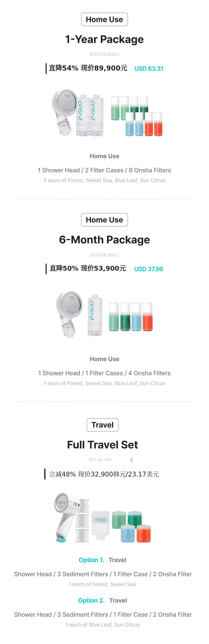
Task: Select the Full Travel Set heading
Action: pyautogui.click(x=102, y=445)
